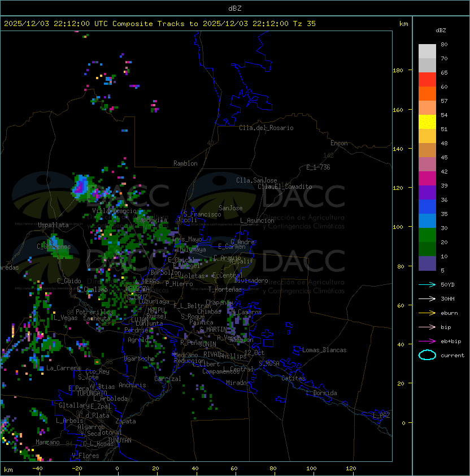Select the yellow 54 dBZ color swatch

[427, 122]
